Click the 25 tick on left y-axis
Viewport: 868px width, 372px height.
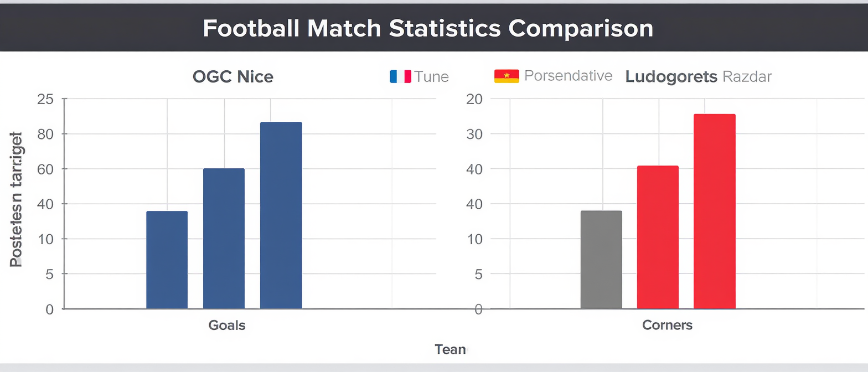(x=45, y=100)
